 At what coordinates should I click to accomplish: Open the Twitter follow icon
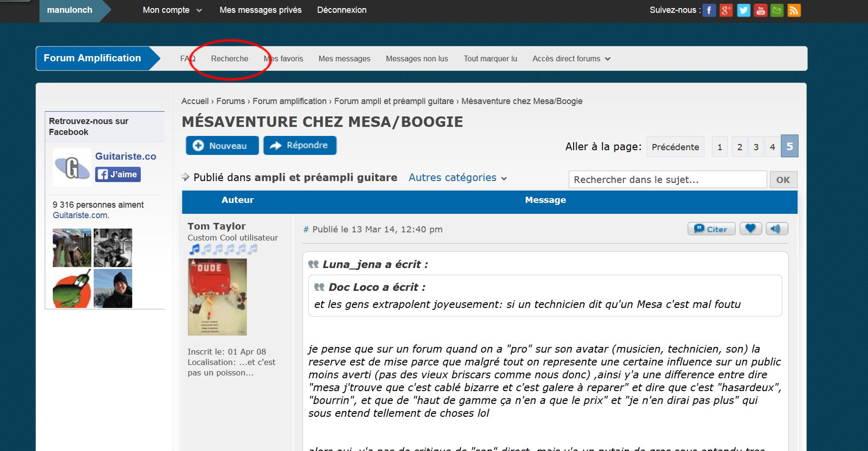(x=743, y=10)
